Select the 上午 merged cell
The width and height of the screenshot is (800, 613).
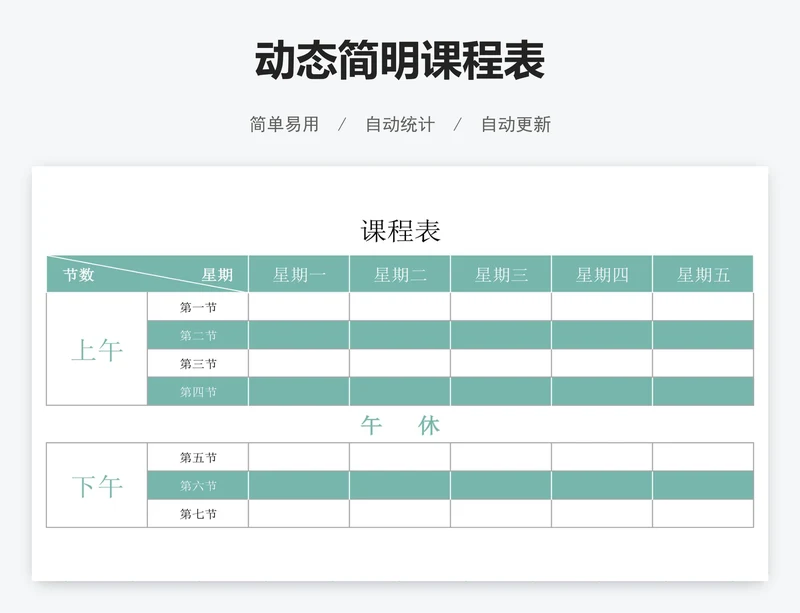click(97, 349)
